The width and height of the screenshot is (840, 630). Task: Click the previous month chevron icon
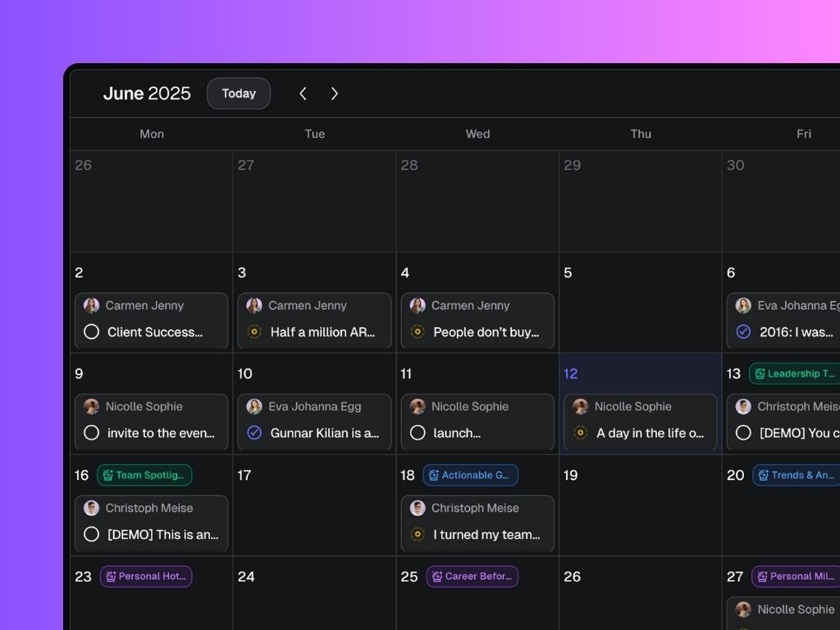point(303,94)
